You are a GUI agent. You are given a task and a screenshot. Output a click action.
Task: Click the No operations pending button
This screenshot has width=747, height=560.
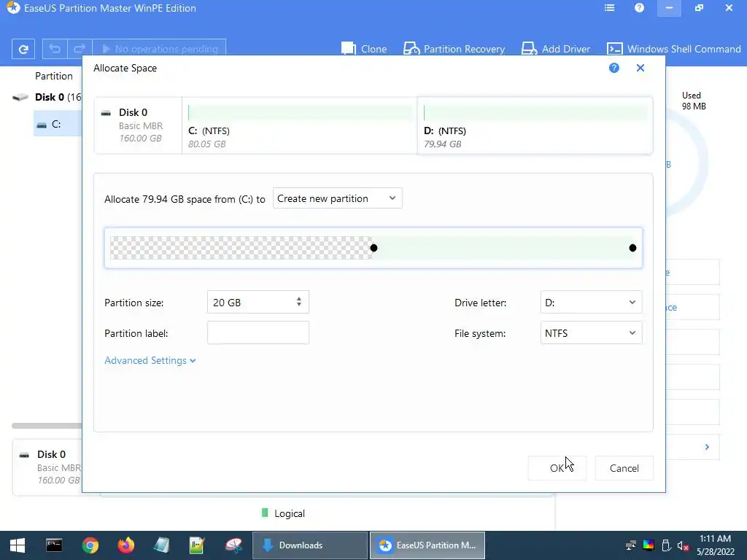159,49
